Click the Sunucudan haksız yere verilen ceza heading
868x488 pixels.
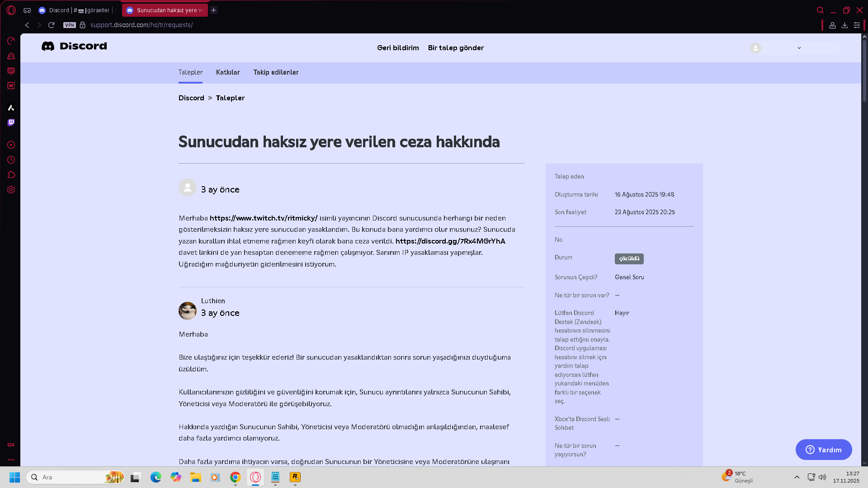pos(339,142)
